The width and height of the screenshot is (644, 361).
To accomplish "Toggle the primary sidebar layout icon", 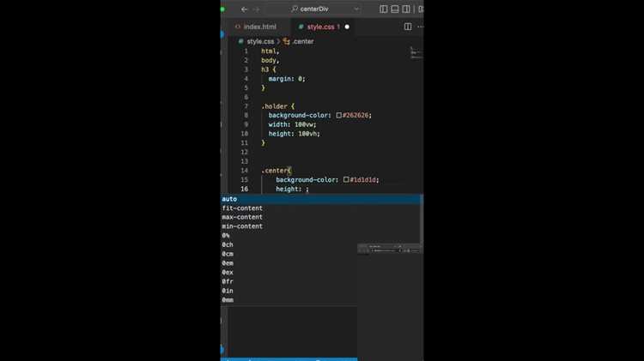I will (x=383, y=9).
